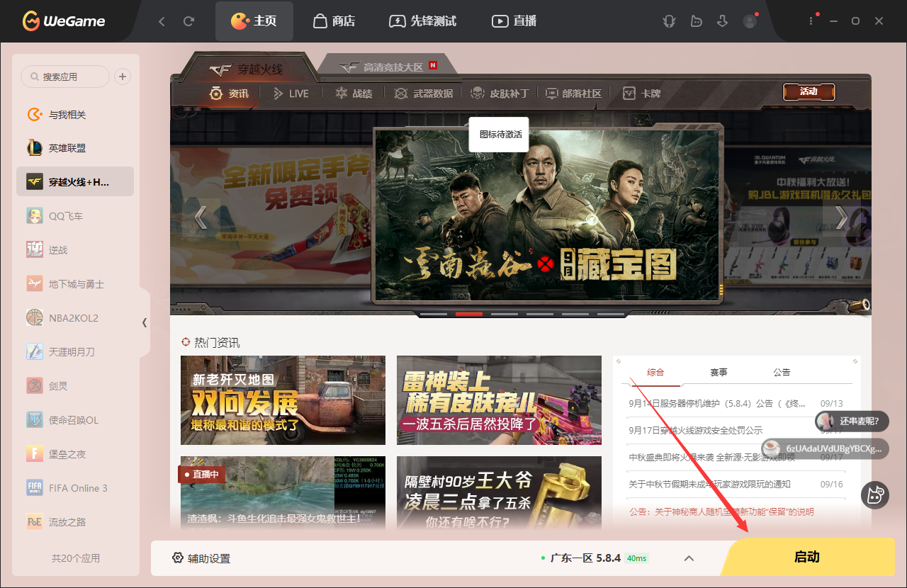Open the 战绩 match records section
Image resolution: width=907 pixels, height=588 pixels.
[354, 93]
